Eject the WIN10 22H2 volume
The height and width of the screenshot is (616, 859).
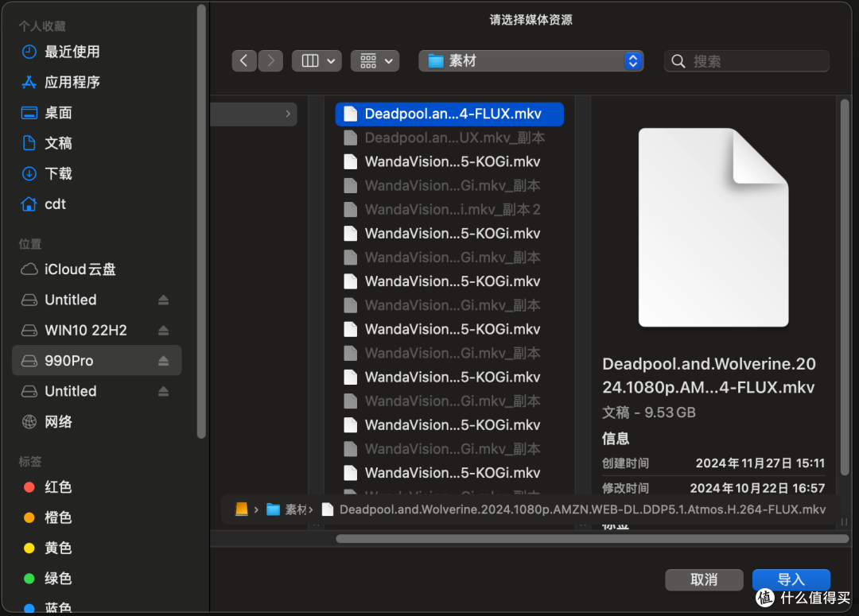coord(163,330)
